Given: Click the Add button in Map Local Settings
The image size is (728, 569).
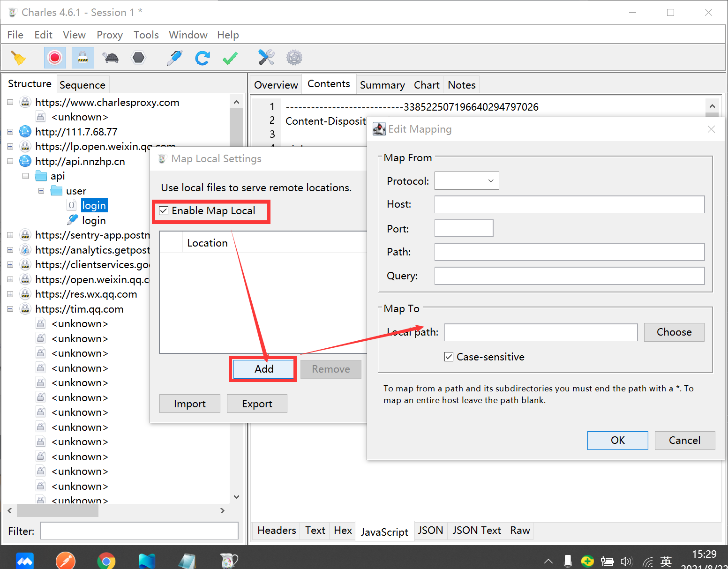Looking at the screenshot, I should [x=264, y=369].
